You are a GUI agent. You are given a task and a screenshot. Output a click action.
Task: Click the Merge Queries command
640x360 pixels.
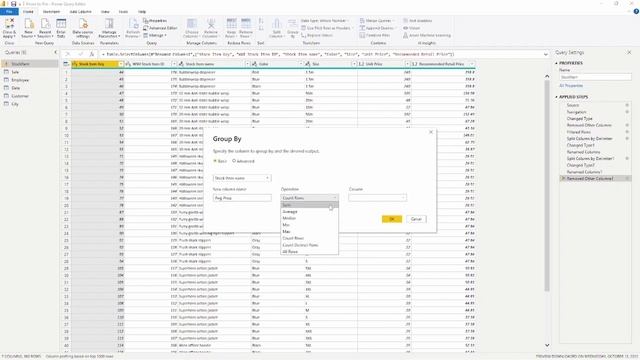(x=376, y=20)
